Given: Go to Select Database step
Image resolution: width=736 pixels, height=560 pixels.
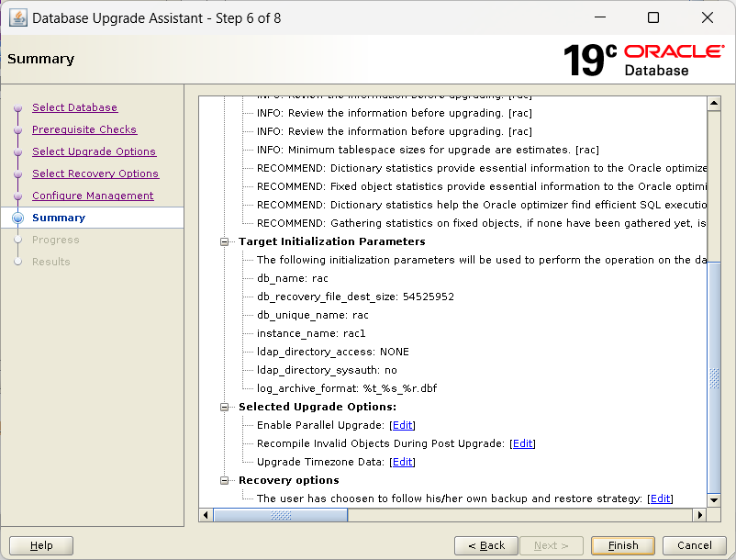Looking at the screenshot, I should (74, 107).
